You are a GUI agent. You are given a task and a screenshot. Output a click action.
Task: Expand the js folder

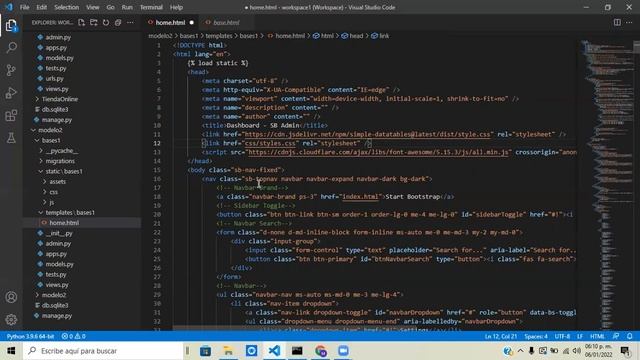pos(52,202)
